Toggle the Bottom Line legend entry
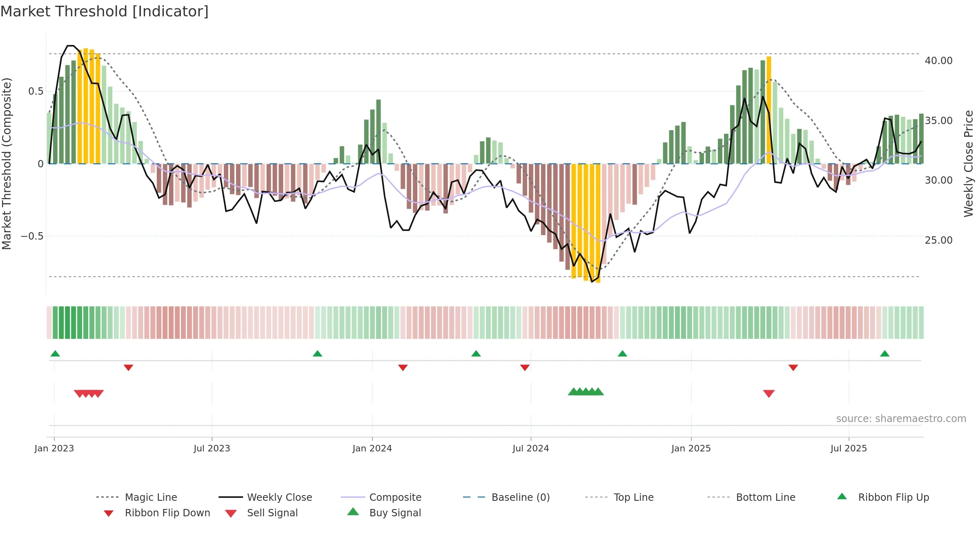The image size is (980, 551). pyautogui.click(x=751, y=497)
